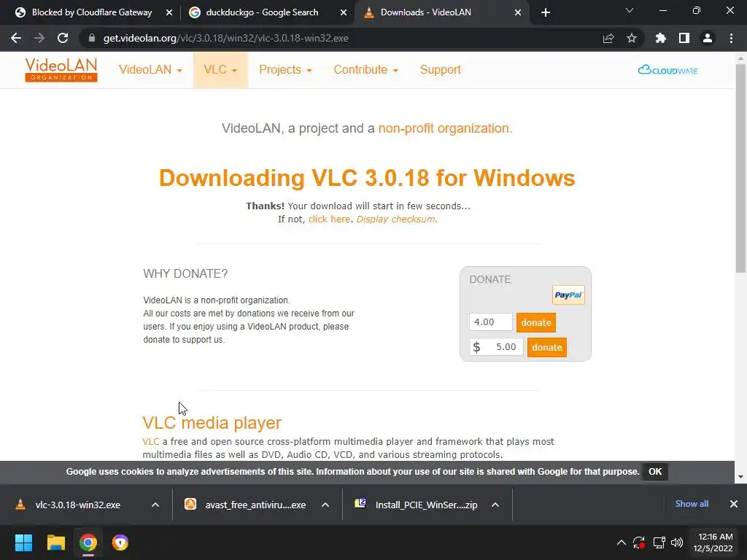Click the 5.00 dollar amount field
Image resolution: width=747 pixels, height=560 pixels.
pos(496,346)
